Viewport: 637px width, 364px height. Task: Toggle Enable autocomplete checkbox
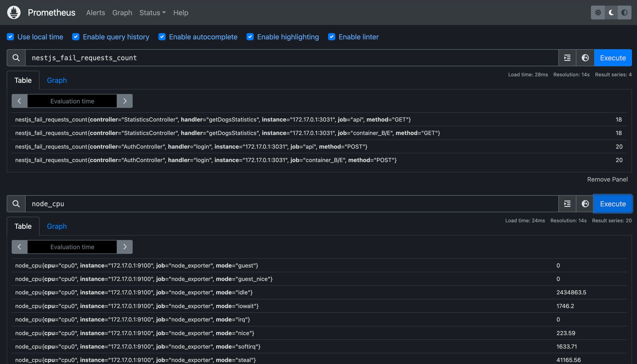pos(162,37)
